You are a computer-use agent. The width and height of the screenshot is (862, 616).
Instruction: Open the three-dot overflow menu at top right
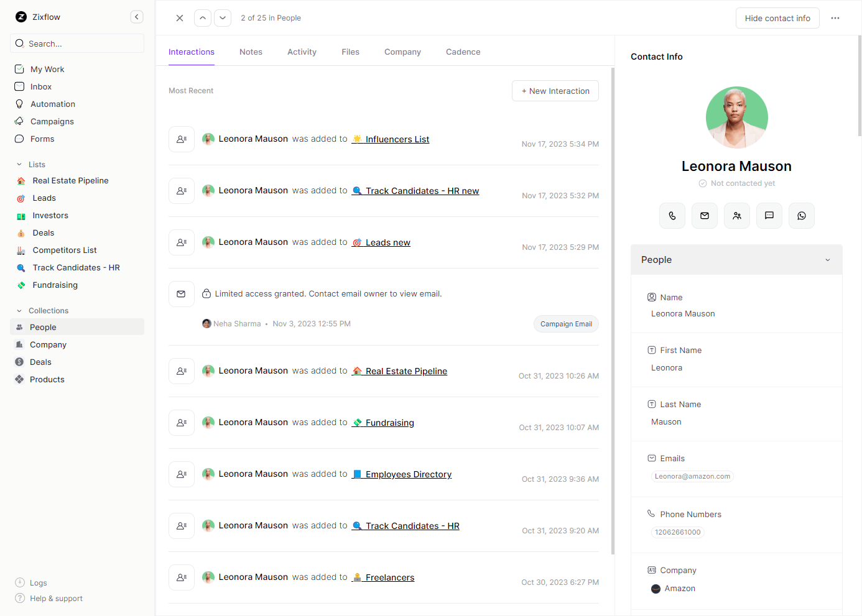[835, 18]
